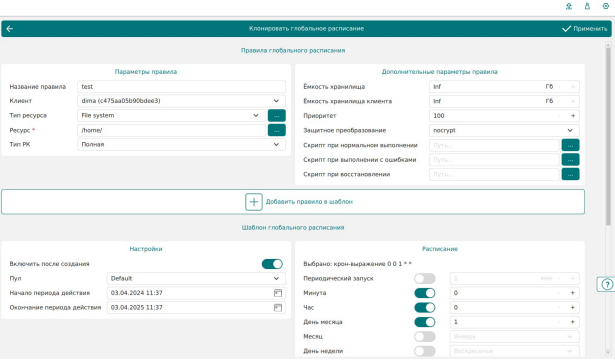
Task: Open calendar for Окончание периода действия
Action: tap(278, 307)
